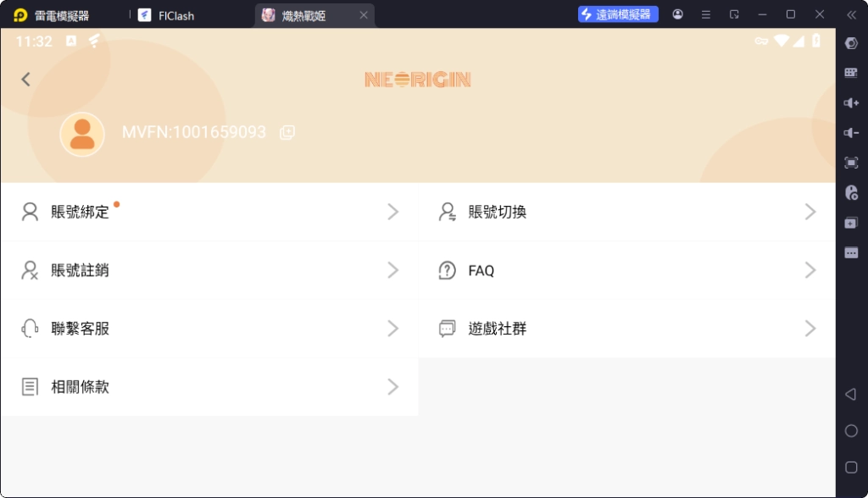Click the multi-window icon in title bar
This screenshot has height=498, width=868.
point(732,14)
